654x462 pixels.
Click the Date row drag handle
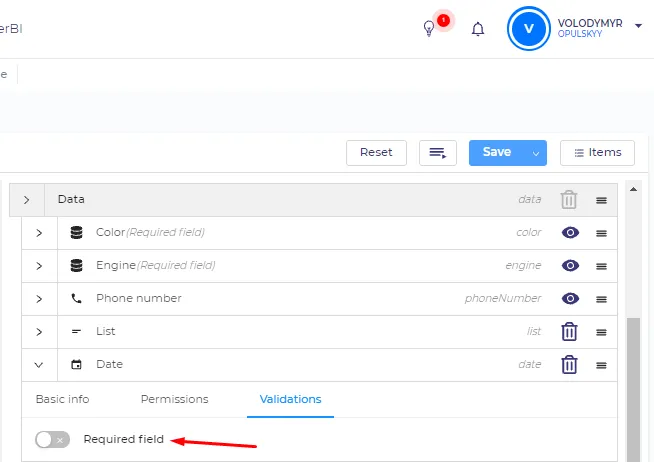click(601, 366)
